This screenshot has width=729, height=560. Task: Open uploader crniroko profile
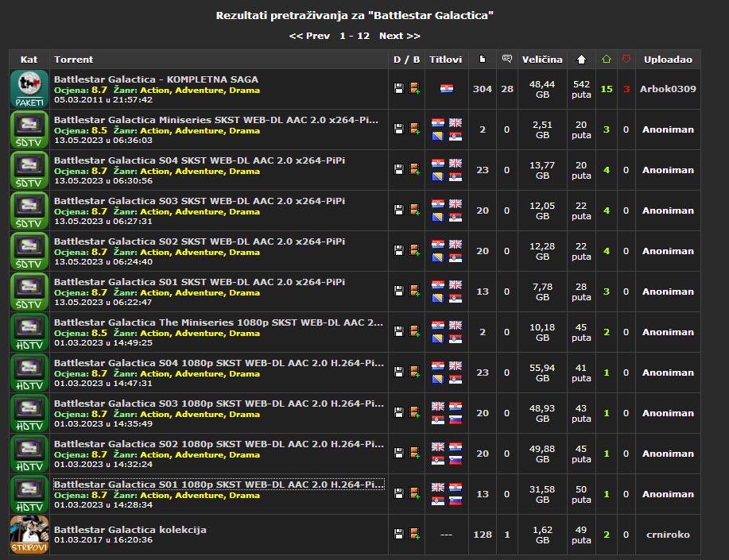click(668, 535)
